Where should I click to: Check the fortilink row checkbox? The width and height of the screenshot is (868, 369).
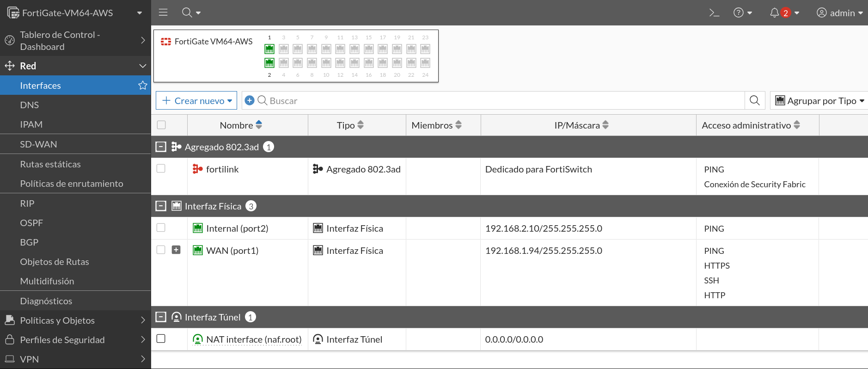click(x=161, y=169)
